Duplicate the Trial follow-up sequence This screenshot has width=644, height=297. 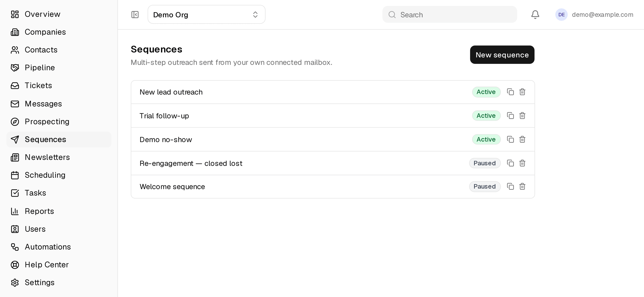click(x=510, y=116)
